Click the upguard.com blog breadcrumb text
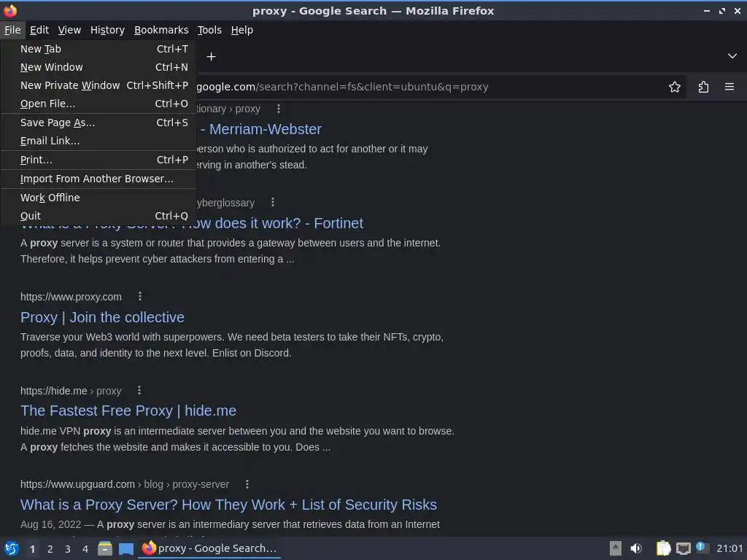This screenshot has height=560, width=747. 124,484
